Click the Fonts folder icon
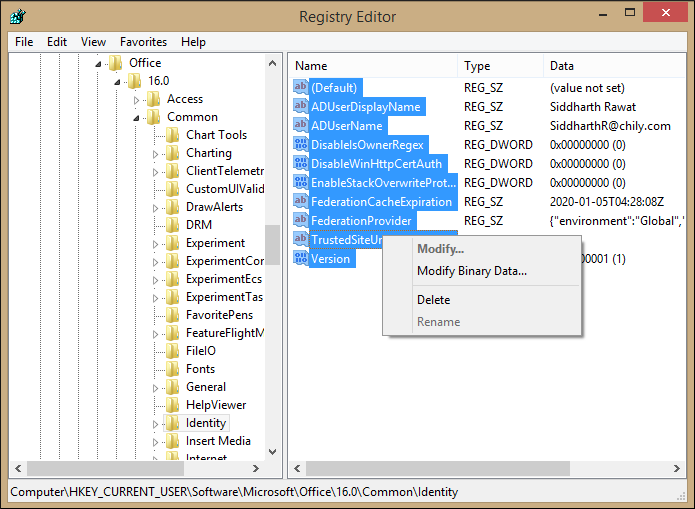This screenshot has height=509, width=695. [x=172, y=369]
